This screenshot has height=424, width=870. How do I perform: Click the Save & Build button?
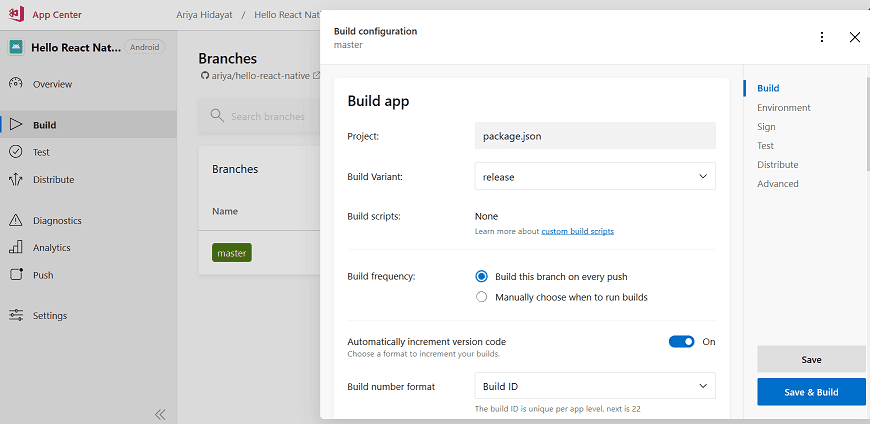(x=811, y=392)
